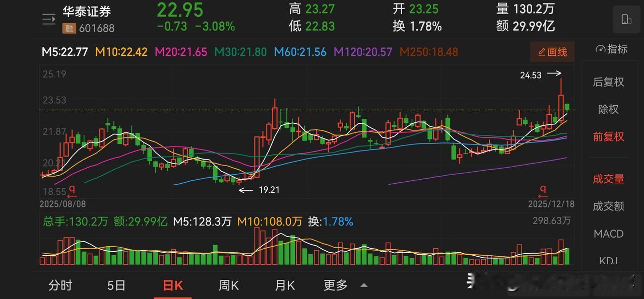Select 前复权 price adjustment
The height and width of the screenshot is (299, 644).
click(x=608, y=136)
